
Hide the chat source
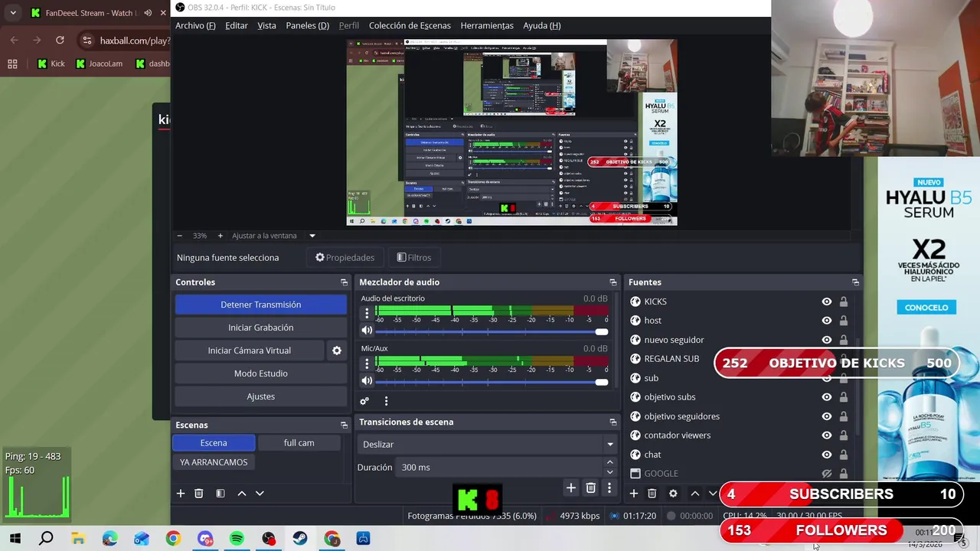(x=827, y=455)
